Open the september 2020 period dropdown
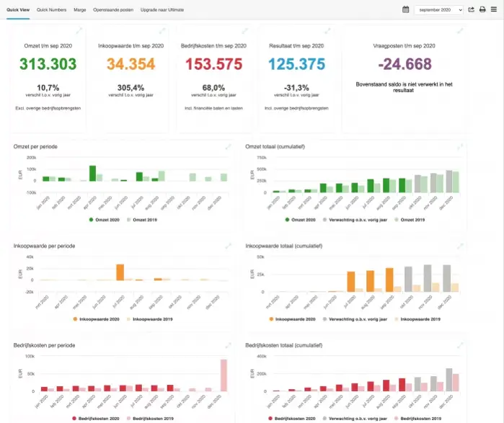Viewport: 504px width, 423px height. point(438,9)
